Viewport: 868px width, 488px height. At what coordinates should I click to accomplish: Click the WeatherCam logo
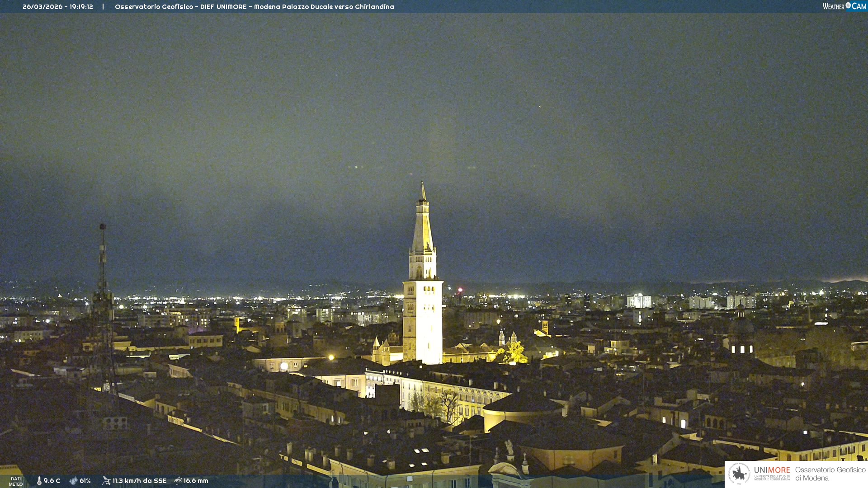coord(844,6)
